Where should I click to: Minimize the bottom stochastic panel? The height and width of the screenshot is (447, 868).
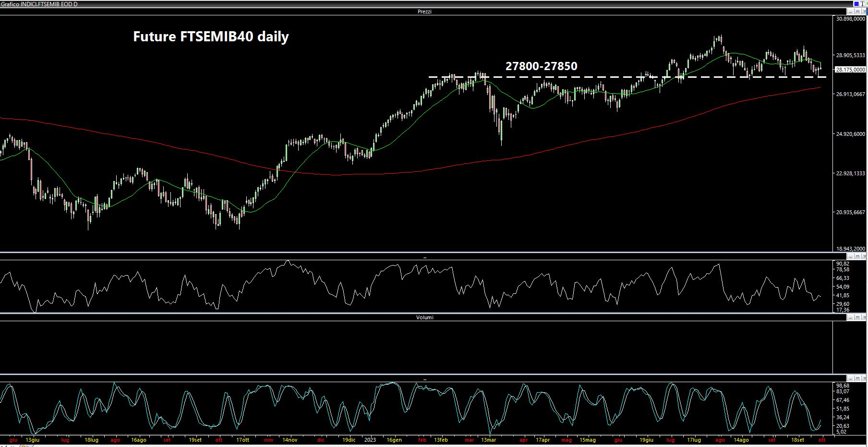click(x=850, y=379)
